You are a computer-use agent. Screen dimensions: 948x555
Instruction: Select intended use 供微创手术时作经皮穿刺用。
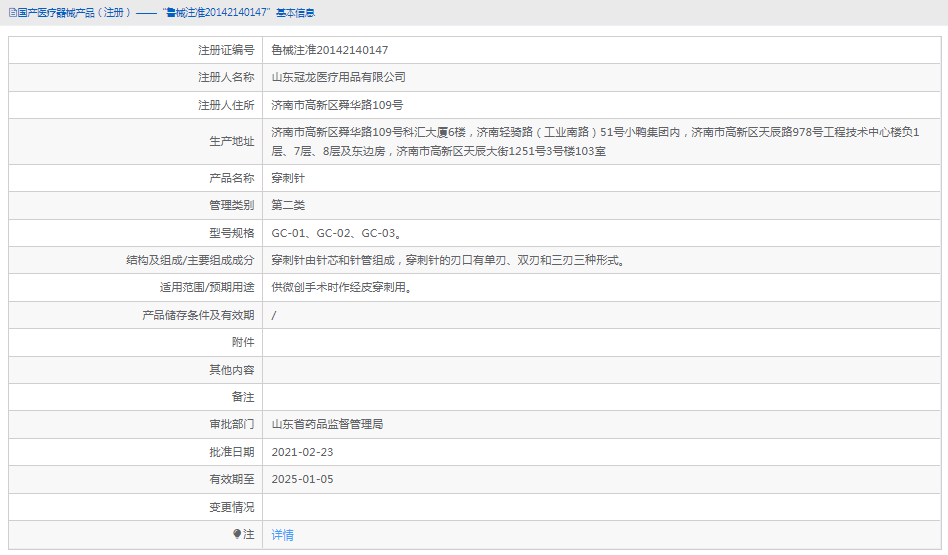(x=343, y=288)
